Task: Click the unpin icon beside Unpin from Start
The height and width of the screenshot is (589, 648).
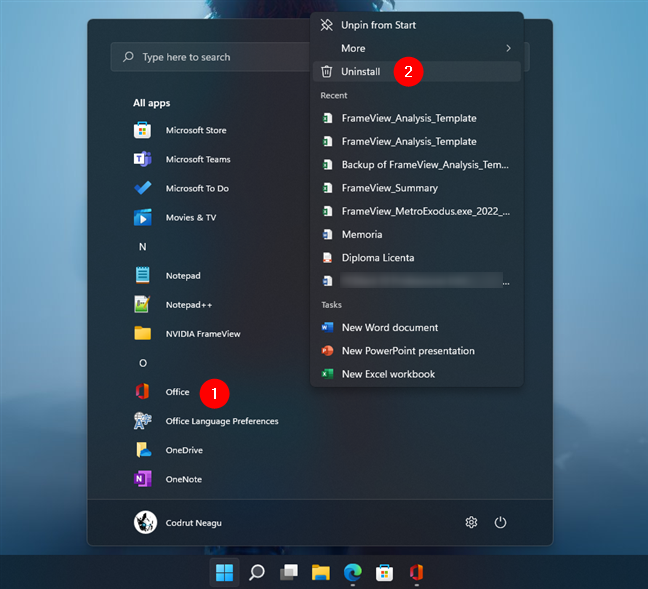Action: click(326, 25)
